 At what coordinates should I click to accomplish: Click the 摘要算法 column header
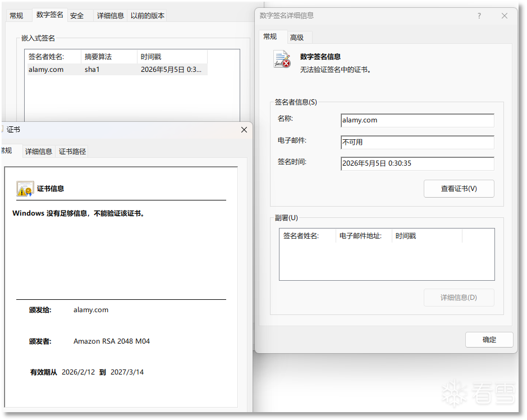109,57
